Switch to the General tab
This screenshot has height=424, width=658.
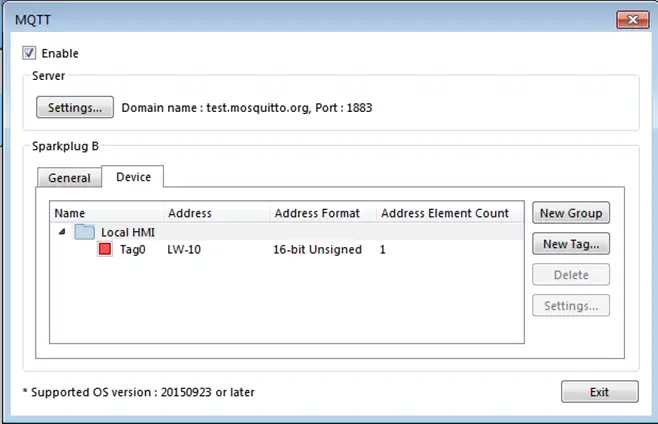pos(69,178)
